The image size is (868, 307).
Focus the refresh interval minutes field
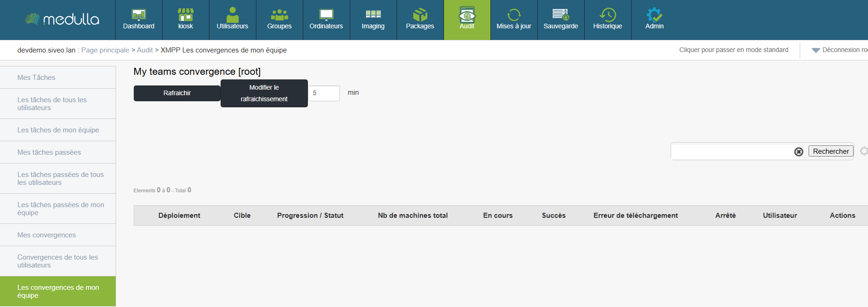[x=324, y=93]
